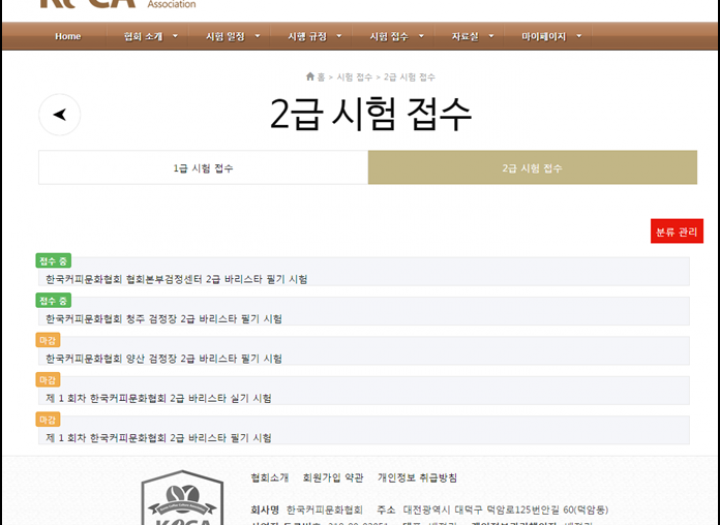
Task: Open 청주 검정장 2급 바리스타 필기 시험
Action: pyautogui.click(x=164, y=319)
